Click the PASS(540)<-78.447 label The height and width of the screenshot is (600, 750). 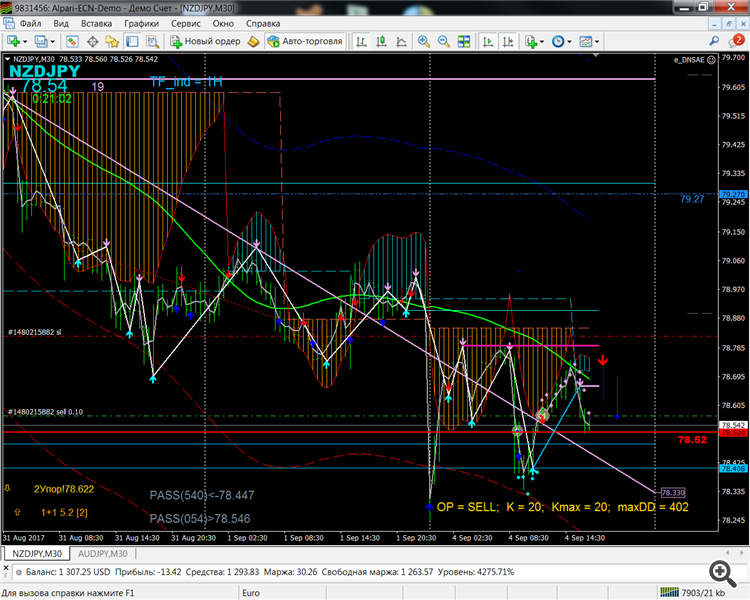pyautogui.click(x=202, y=495)
